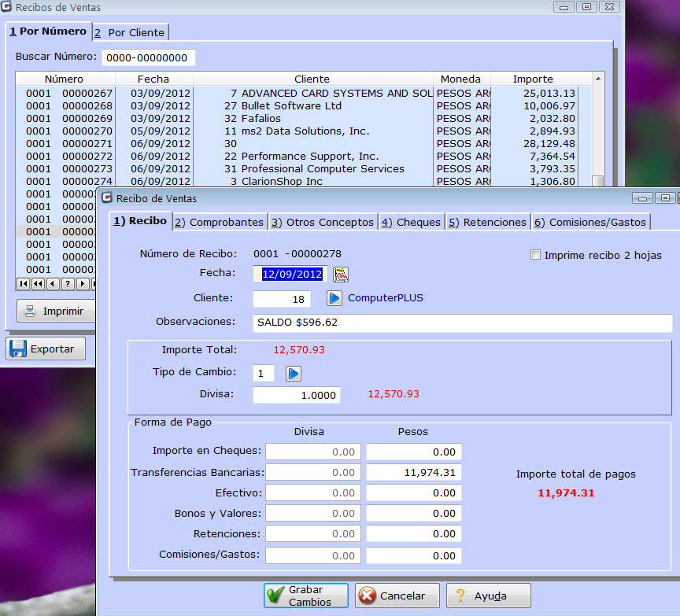
Task: Jump to first record in list
Action: (x=24, y=284)
